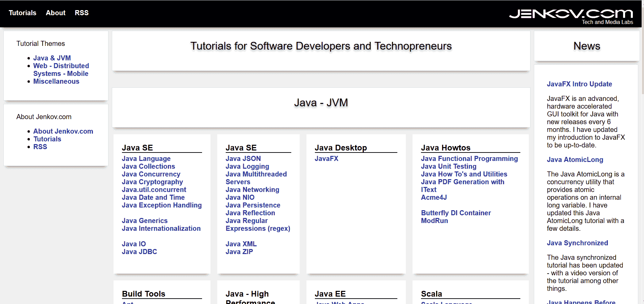Click RSS in the top navigation
This screenshot has width=644, height=304.
81,13
